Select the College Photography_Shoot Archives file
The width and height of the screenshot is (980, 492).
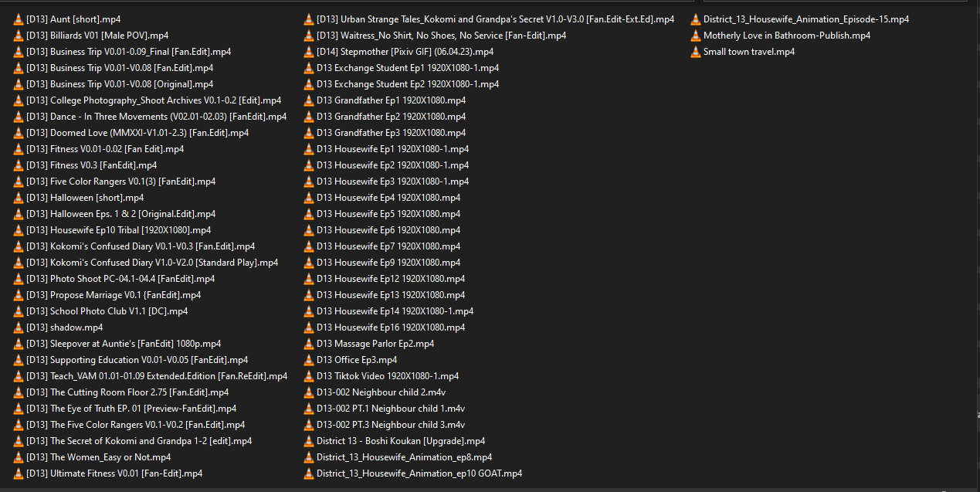tap(154, 100)
